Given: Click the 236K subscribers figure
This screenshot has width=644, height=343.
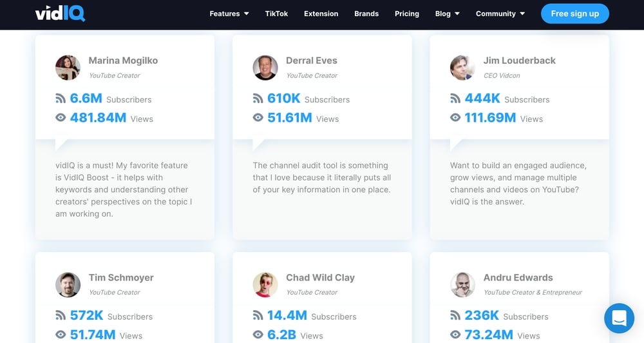Looking at the screenshot, I should 482,315.
